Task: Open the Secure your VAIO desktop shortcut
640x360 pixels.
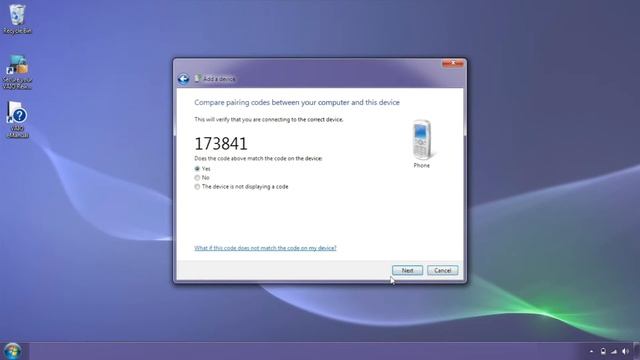Action: coord(17,72)
